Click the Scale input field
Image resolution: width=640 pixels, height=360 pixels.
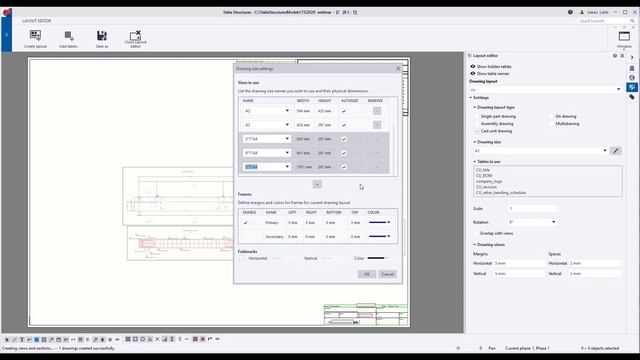click(532, 209)
